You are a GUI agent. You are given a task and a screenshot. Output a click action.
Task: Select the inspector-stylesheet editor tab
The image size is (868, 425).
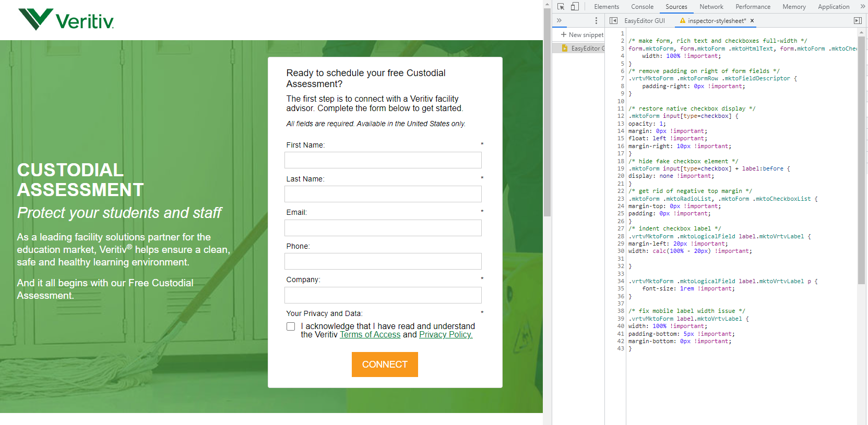pos(717,21)
